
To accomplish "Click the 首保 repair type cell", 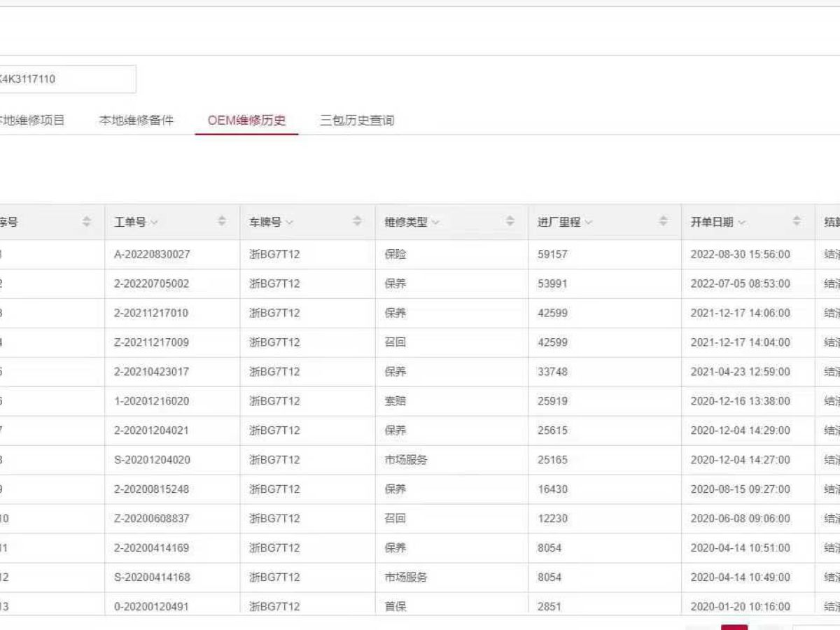I will pos(395,607).
